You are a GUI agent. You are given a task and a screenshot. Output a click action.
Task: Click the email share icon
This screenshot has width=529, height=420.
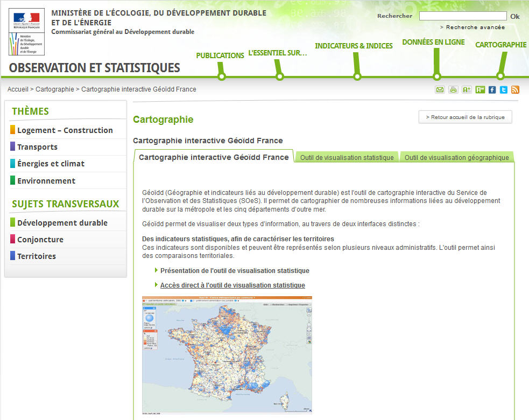(x=440, y=90)
